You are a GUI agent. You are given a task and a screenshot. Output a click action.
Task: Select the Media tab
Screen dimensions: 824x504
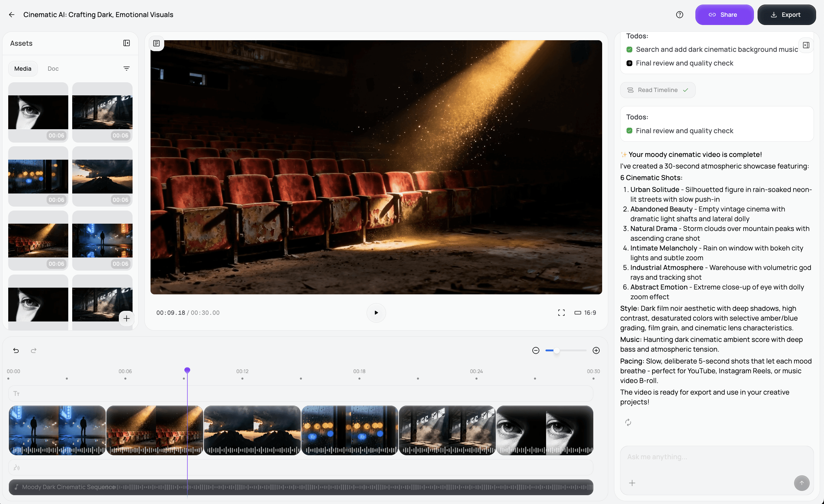[x=23, y=69]
